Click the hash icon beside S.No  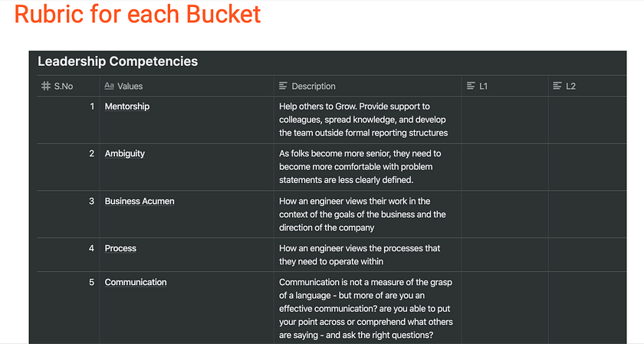click(x=46, y=87)
